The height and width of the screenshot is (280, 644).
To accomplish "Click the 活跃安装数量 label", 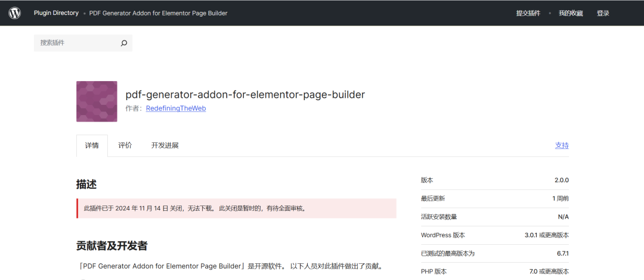I will tap(439, 217).
